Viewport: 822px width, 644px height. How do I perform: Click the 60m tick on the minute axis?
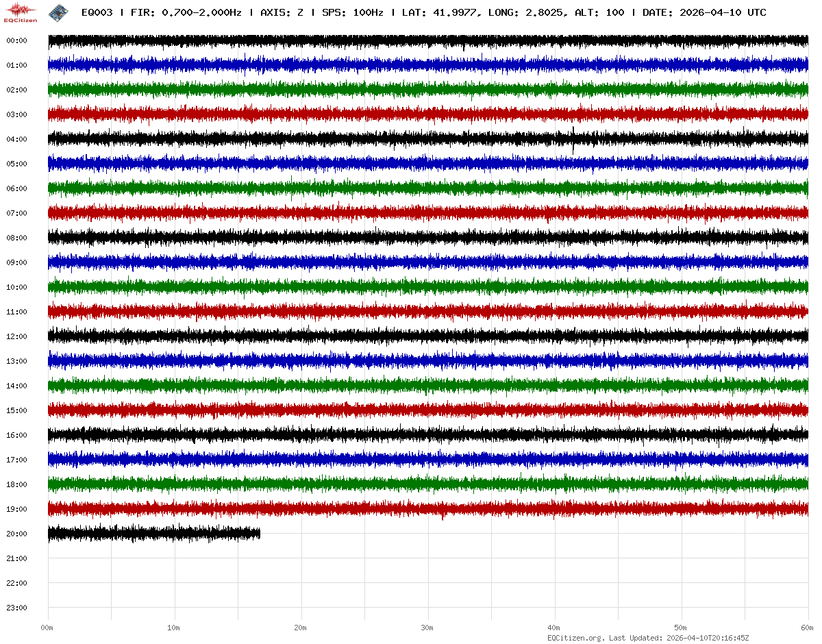click(x=808, y=628)
